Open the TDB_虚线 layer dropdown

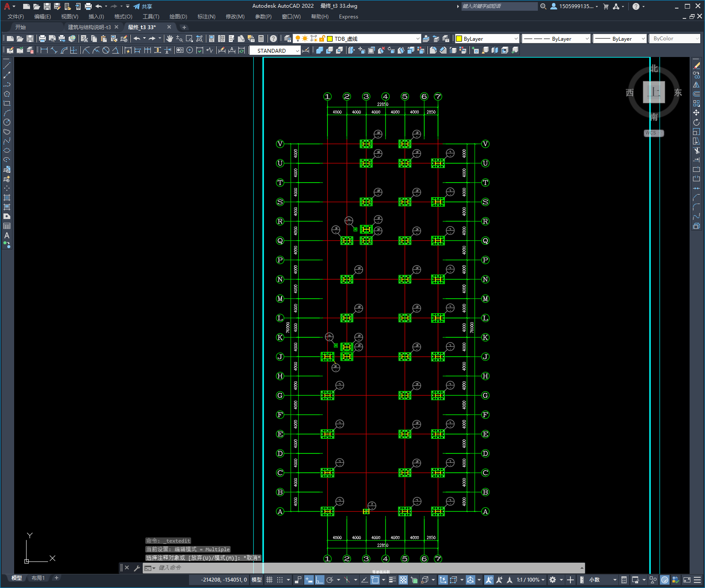pyautogui.click(x=418, y=39)
